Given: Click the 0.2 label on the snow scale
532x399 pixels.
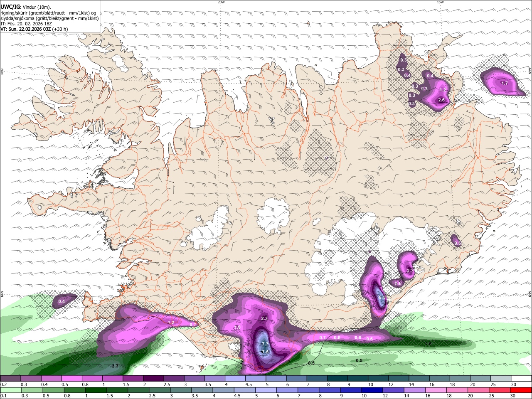Looking at the screenshot, I should point(3,384).
